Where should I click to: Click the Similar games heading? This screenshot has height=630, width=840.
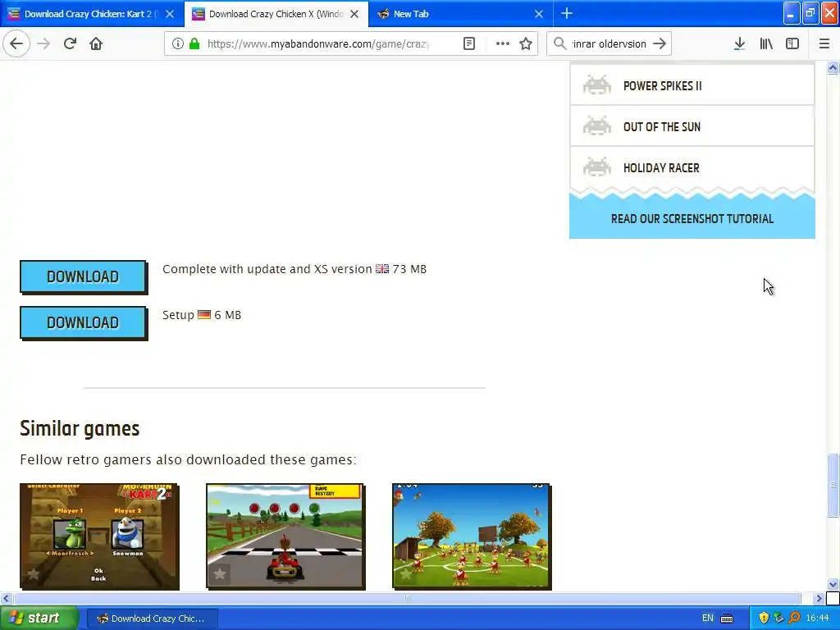[x=80, y=428]
